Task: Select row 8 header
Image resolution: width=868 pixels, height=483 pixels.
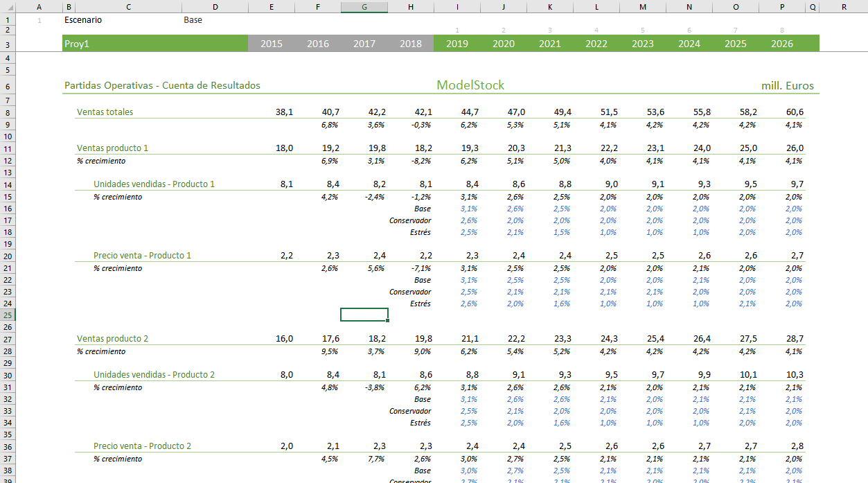Action: point(7,112)
